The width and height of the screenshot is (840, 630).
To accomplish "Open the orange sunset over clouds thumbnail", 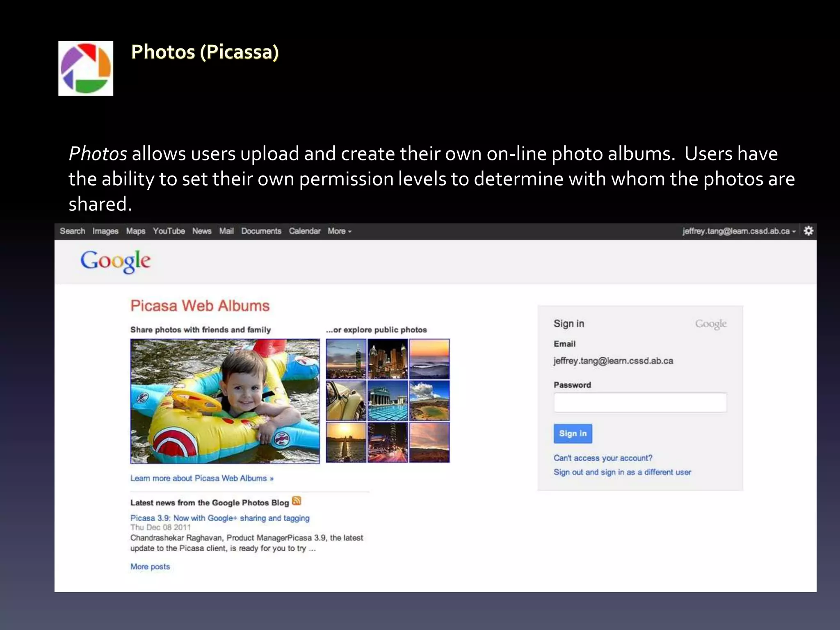I will point(429,359).
